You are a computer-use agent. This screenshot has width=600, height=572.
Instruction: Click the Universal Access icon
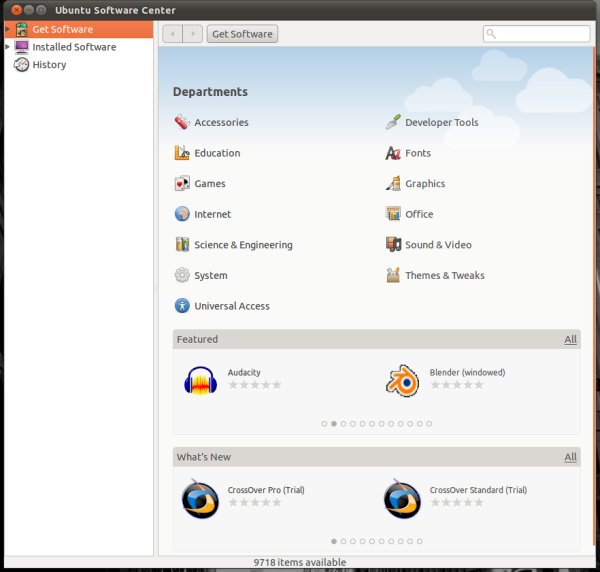coord(182,306)
